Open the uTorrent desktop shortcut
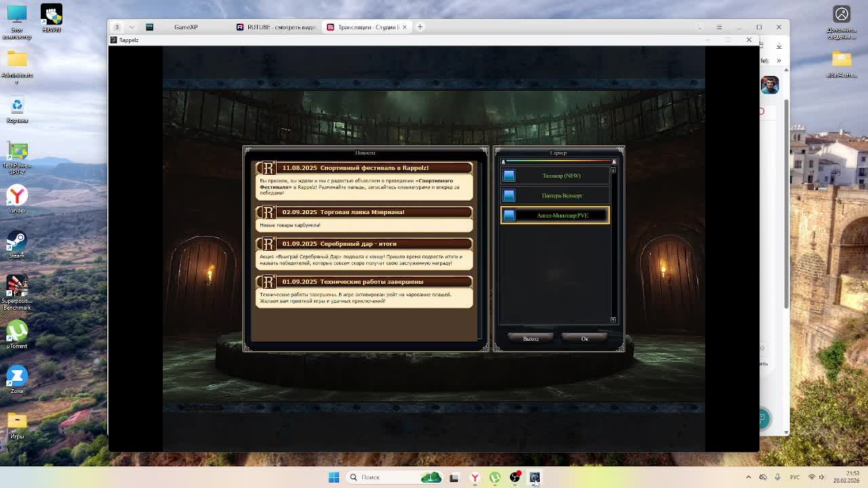The width and height of the screenshot is (868, 488). point(17,335)
